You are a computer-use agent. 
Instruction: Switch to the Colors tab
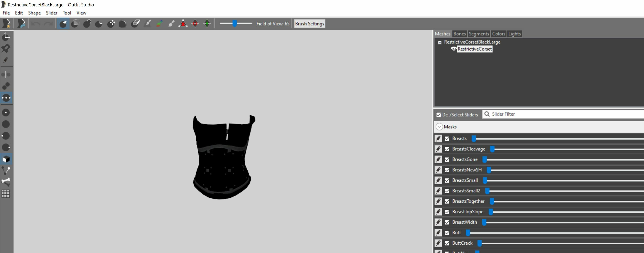tap(499, 34)
